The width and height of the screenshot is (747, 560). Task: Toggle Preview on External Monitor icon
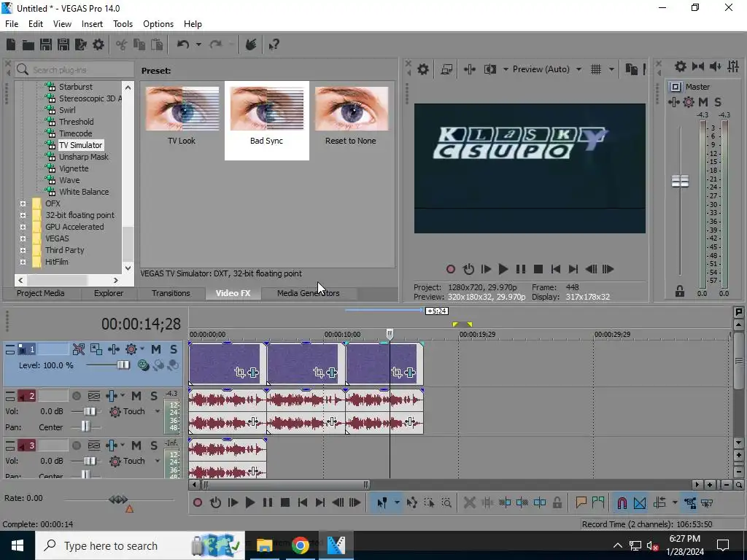(x=446, y=69)
